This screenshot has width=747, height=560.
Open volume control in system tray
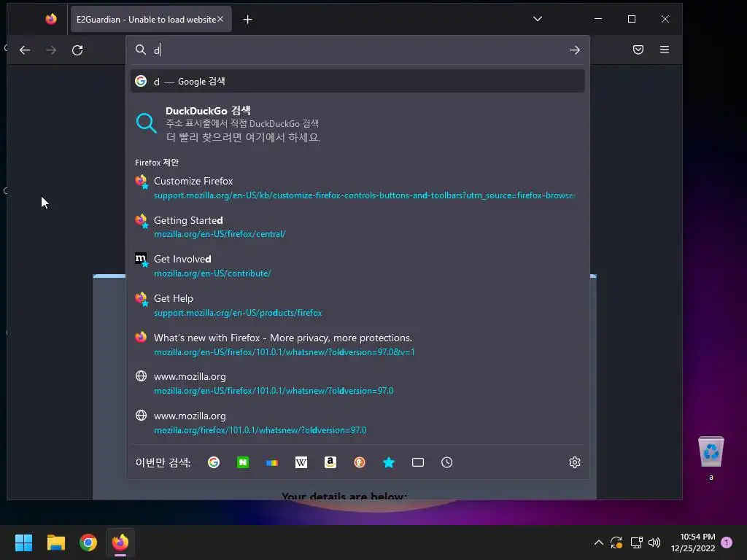(x=654, y=542)
